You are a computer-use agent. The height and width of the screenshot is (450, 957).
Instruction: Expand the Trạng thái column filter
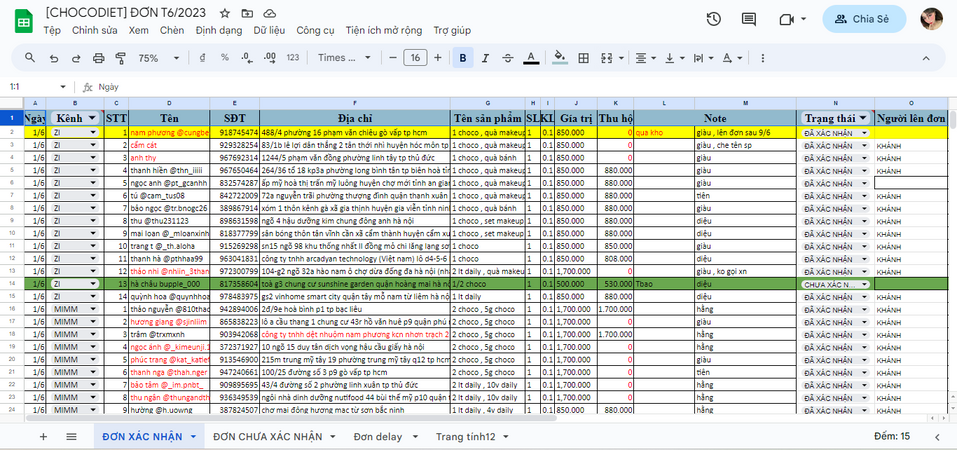(x=864, y=117)
